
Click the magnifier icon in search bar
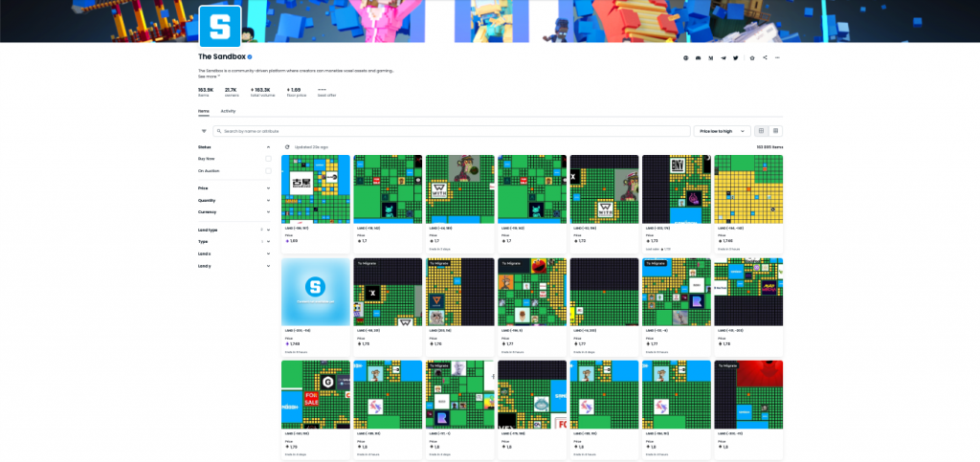(219, 131)
